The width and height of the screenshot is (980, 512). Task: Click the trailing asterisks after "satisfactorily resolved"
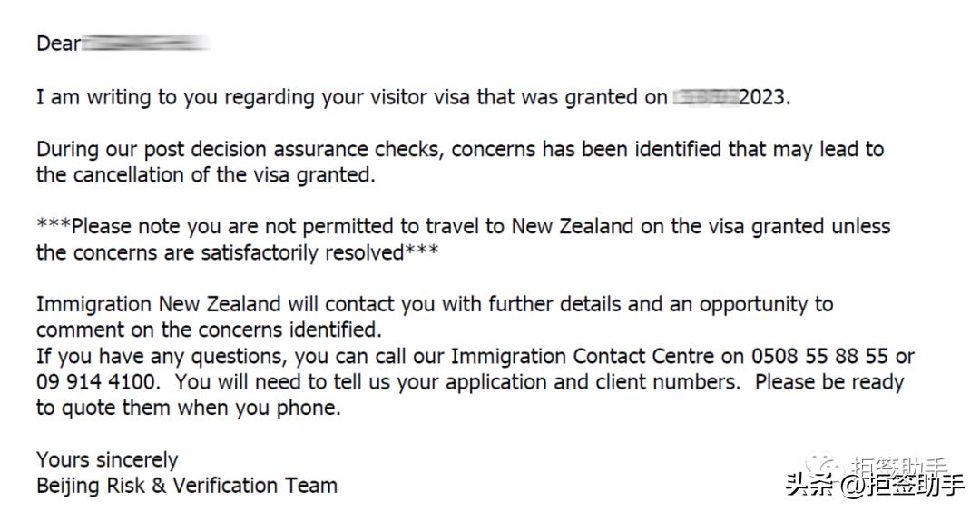422,252
